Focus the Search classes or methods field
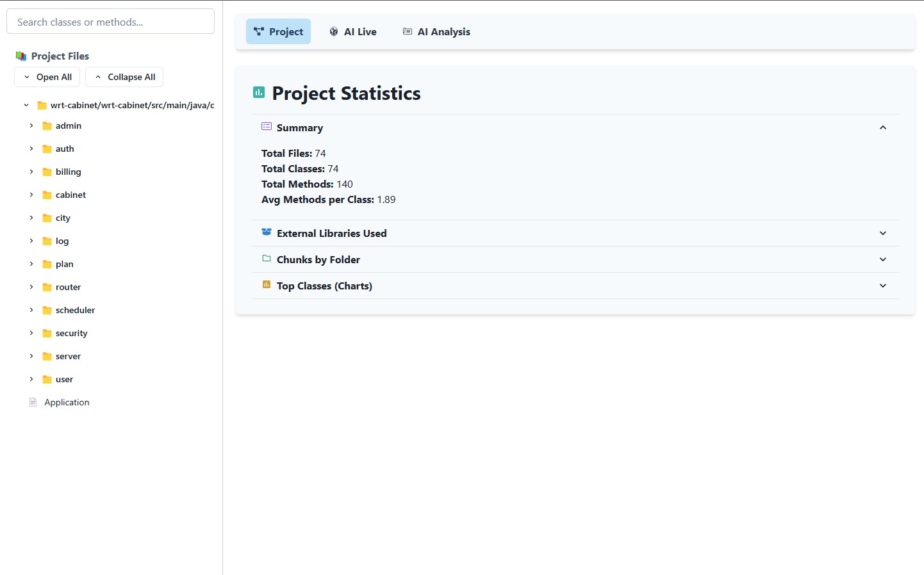Image resolution: width=924 pixels, height=575 pixels. [110, 22]
